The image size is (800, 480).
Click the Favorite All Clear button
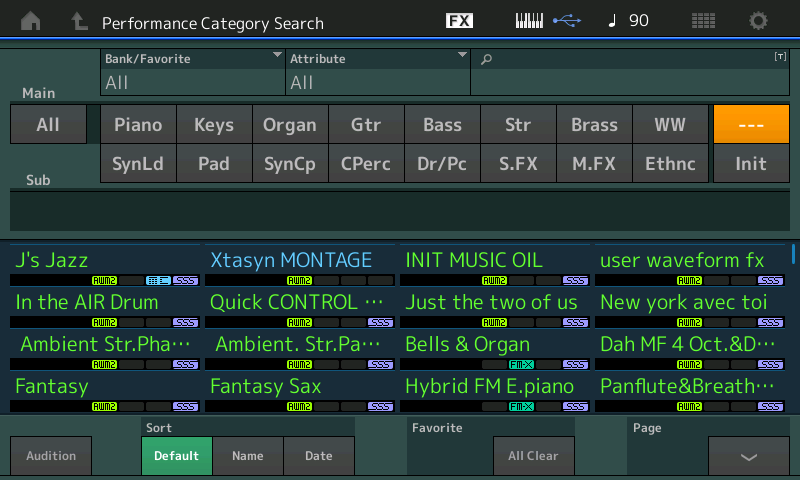point(533,456)
